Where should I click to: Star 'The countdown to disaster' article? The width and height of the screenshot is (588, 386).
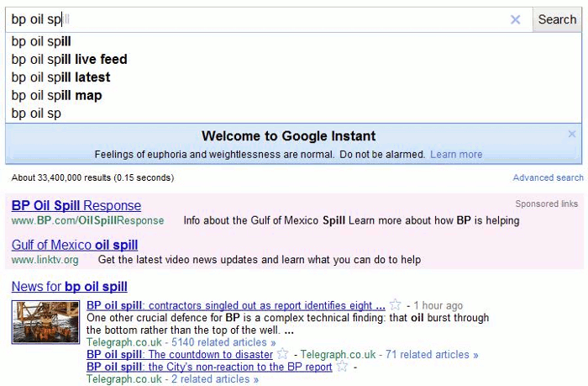coord(282,354)
